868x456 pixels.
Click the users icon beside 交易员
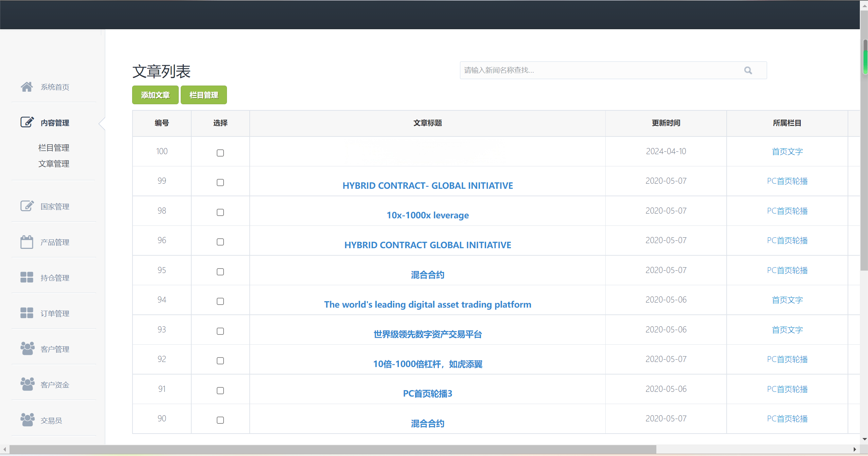27,420
